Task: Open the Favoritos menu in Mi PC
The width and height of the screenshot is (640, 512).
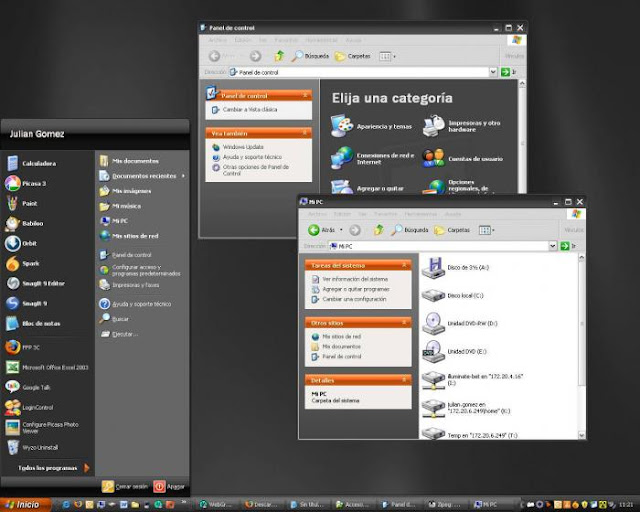Action: (386, 214)
